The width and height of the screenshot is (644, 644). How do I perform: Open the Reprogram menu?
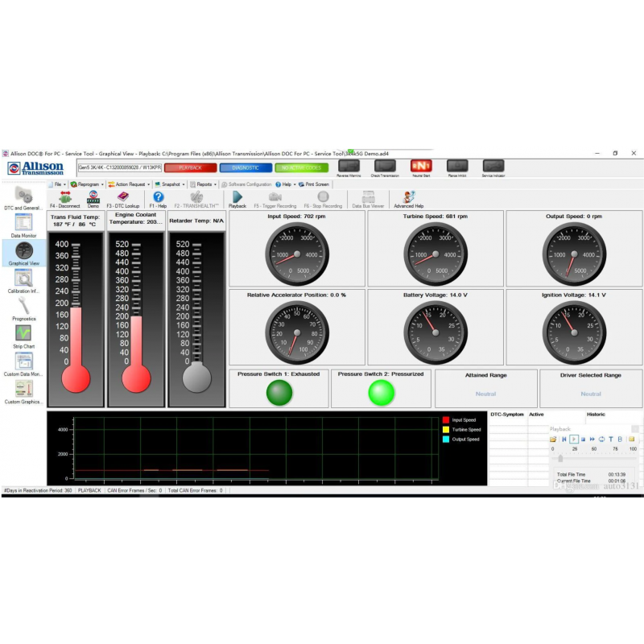(x=87, y=184)
